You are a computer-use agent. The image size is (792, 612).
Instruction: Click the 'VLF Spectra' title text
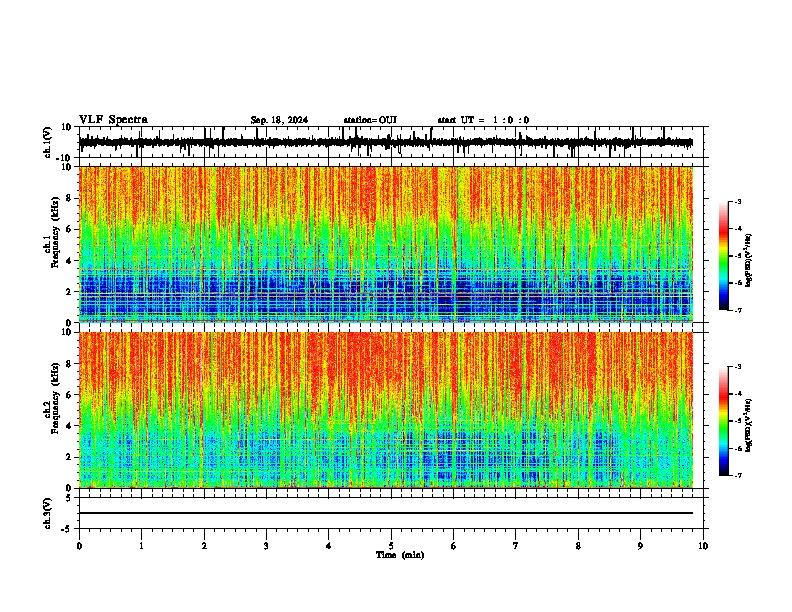pyautogui.click(x=113, y=120)
